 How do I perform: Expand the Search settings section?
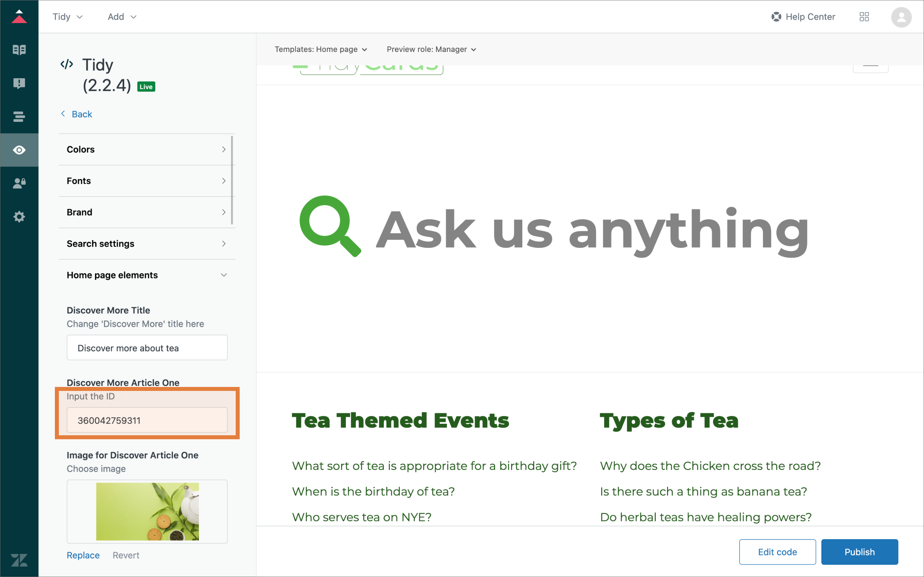pos(147,243)
